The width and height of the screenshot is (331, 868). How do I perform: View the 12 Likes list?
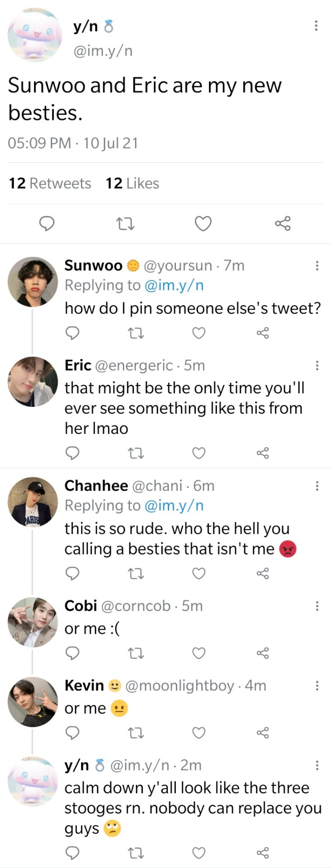coord(132,184)
